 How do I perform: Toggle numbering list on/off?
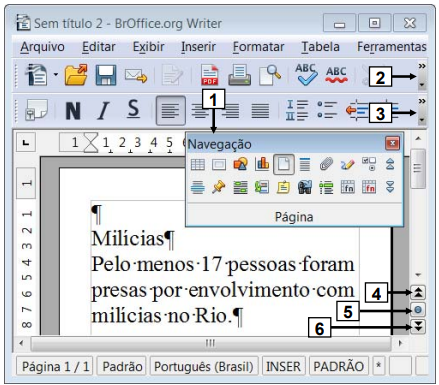297,110
